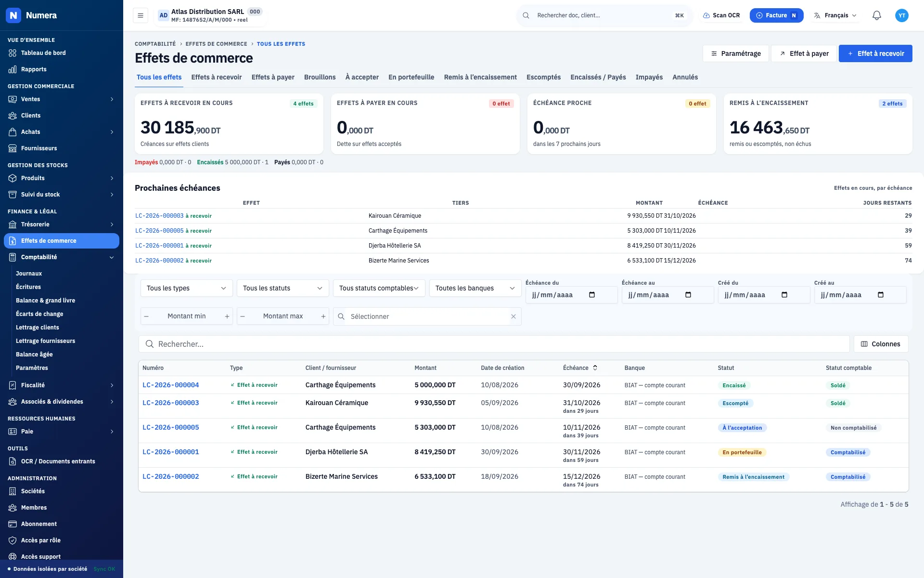Viewport: 924px width, 578px height.
Task: Open Sociétés administration page
Action: pyautogui.click(x=62, y=491)
